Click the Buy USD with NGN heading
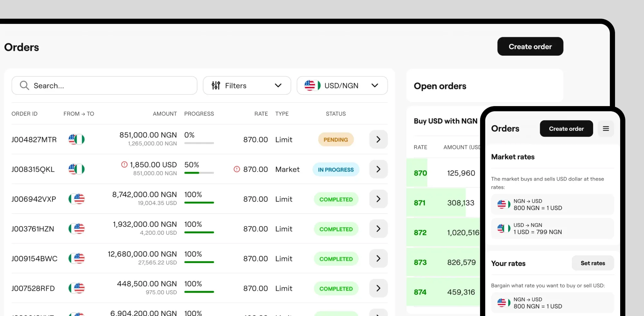 pyautogui.click(x=445, y=121)
